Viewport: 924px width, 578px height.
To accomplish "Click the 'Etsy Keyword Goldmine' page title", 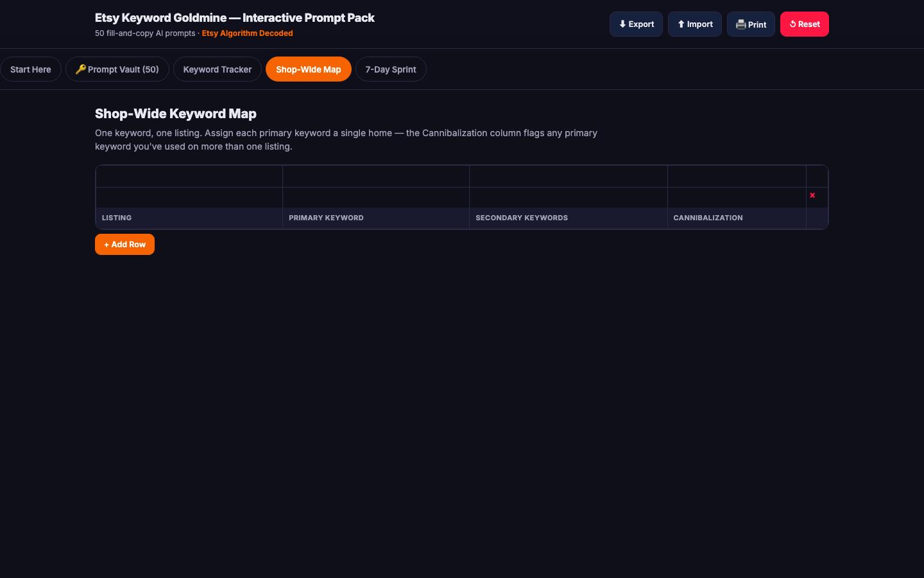I will point(235,18).
